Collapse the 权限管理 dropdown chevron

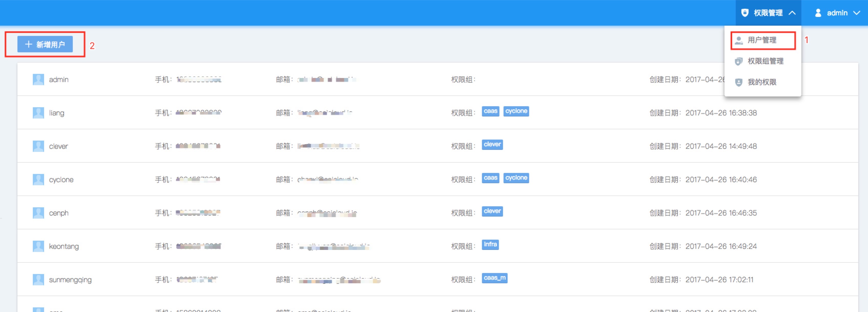[x=792, y=13]
